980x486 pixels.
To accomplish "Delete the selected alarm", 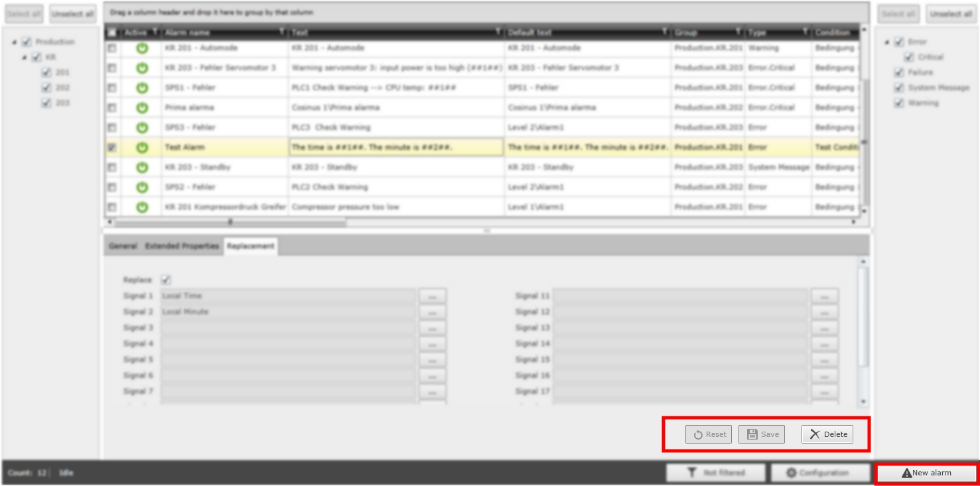I will 827,434.
